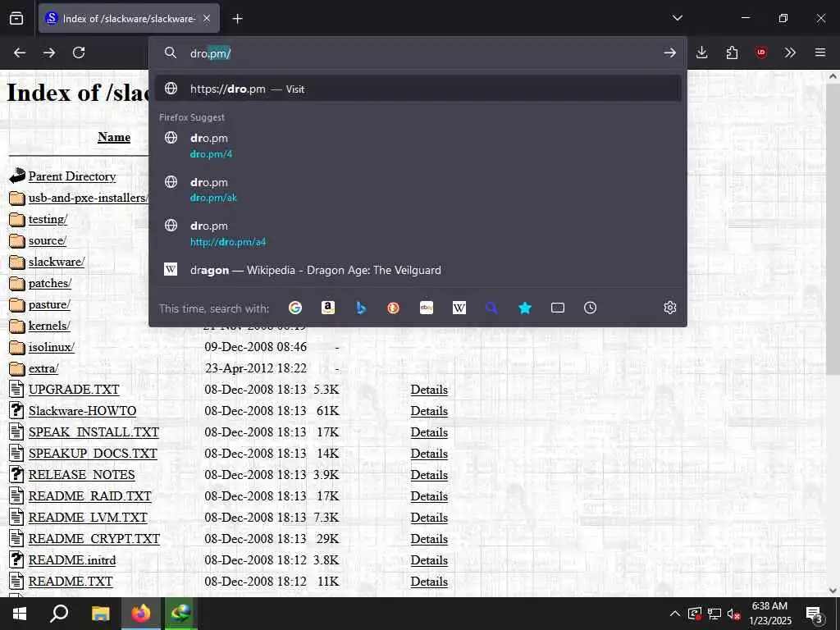This screenshot has height=630, width=840.
Task: Choose the https://dro.pm Visit suggestion
Action: click(x=418, y=89)
